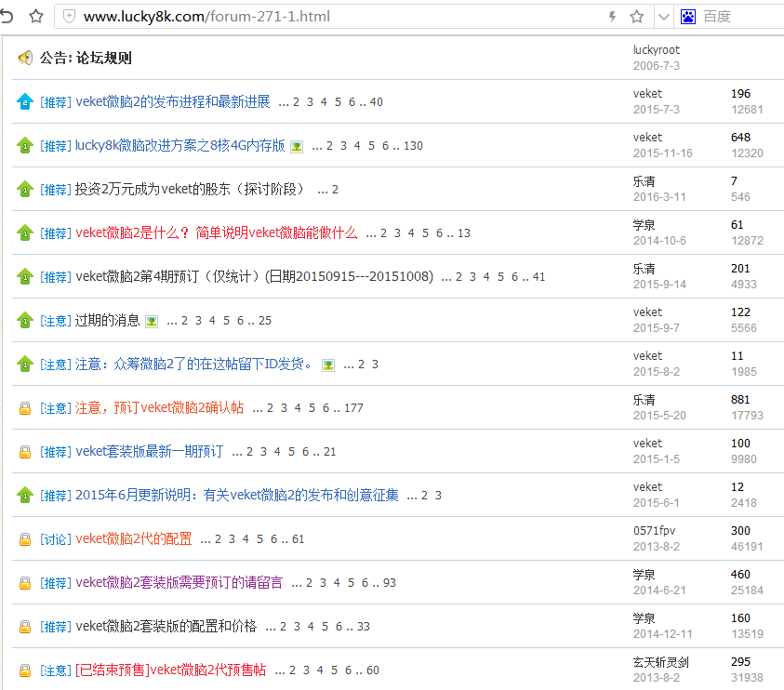The width and height of the screenshot is (784, 690).
Task: Click lock icon beside veket微脑2套装版需要预订
Action: [24, 583]
